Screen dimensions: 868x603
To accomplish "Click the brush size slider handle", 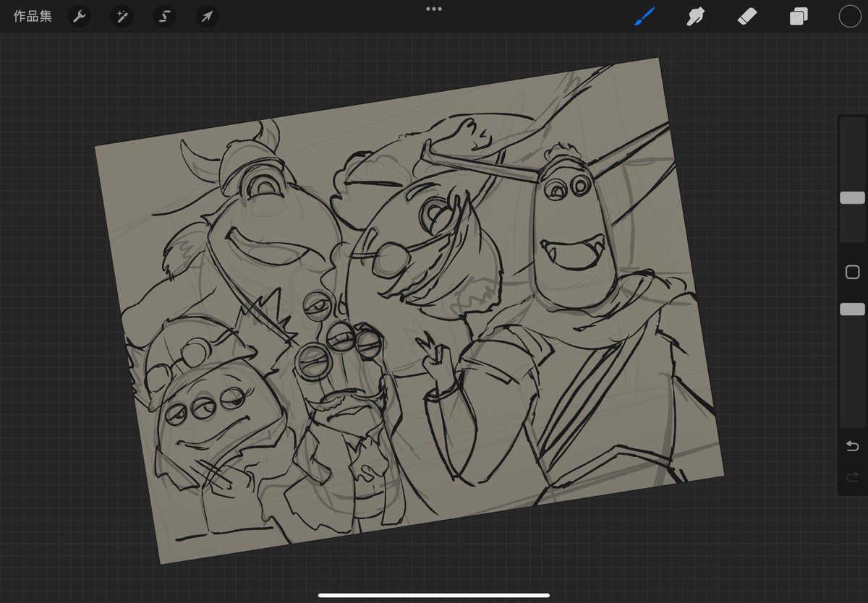I will point(852,197).
